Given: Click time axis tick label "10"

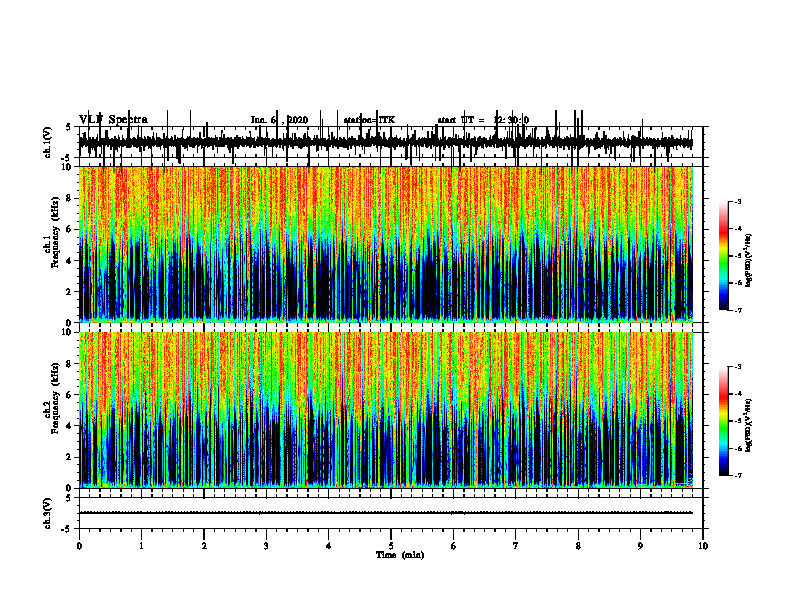Looking at the screenshot, I should pos(703,546).
